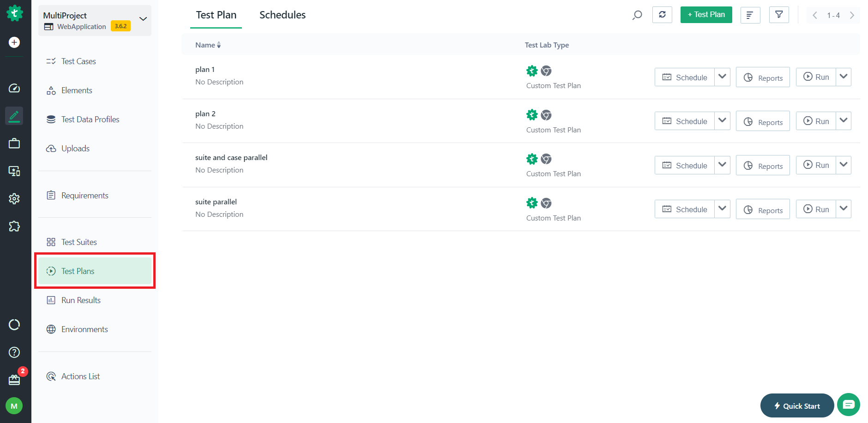
Task: Open Test Data Profiles in sidebar
Action: (x=95, y=119)
